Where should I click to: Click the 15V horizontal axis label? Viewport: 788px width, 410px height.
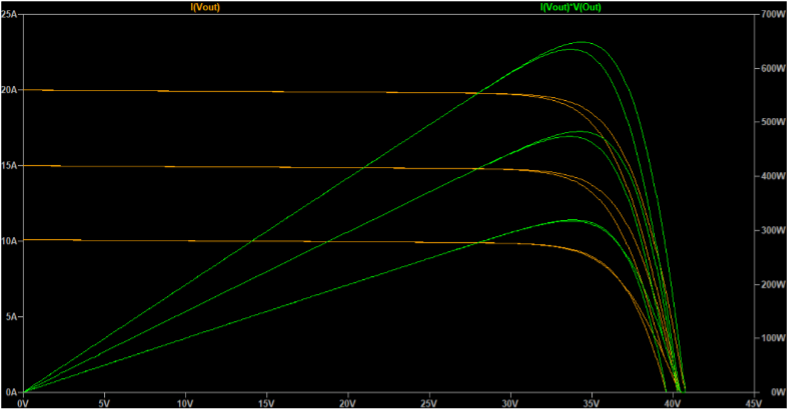click(266, 403)
